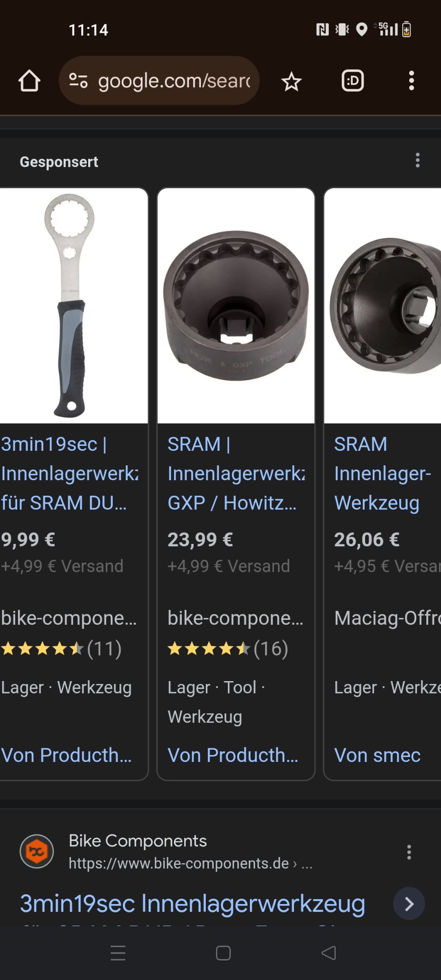Open the 3min19sec Innenlagerwerkzeug für SRAM ad link
Viewport: 441px width, 980px height.
[69, 473]
